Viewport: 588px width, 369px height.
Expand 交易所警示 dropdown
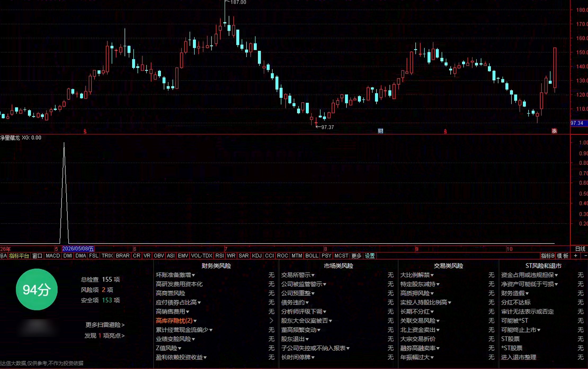point(298,275)
